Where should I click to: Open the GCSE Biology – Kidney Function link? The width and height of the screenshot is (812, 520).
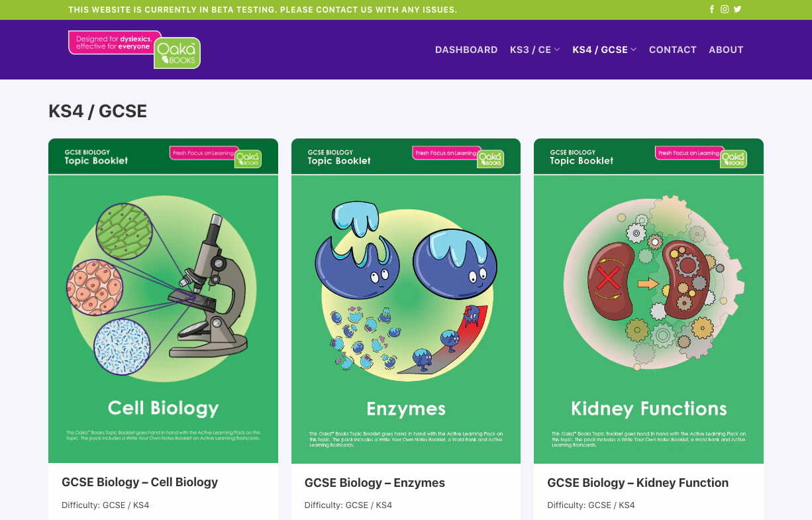click(637, 482)
